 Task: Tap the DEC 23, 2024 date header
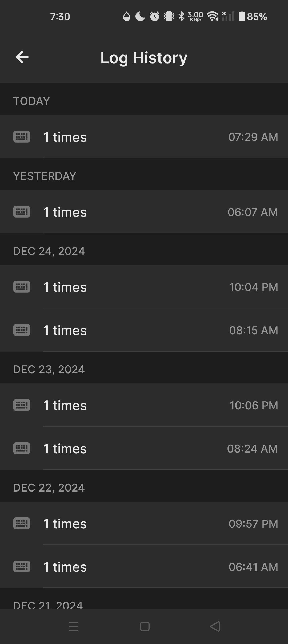(x=49, y=369)
